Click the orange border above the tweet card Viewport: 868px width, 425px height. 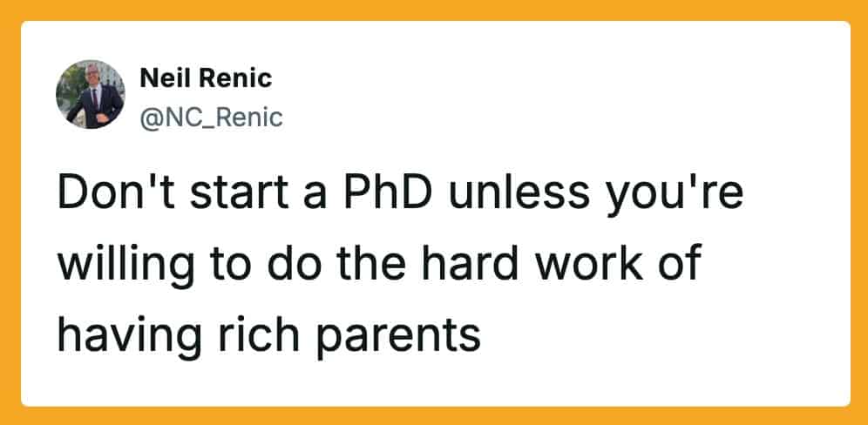click(434, 10)
